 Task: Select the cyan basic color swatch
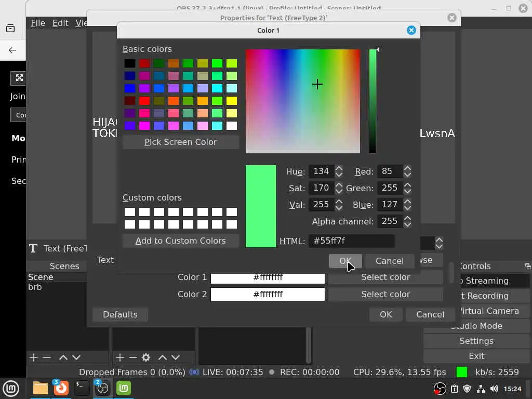click(x=217, y=88)
